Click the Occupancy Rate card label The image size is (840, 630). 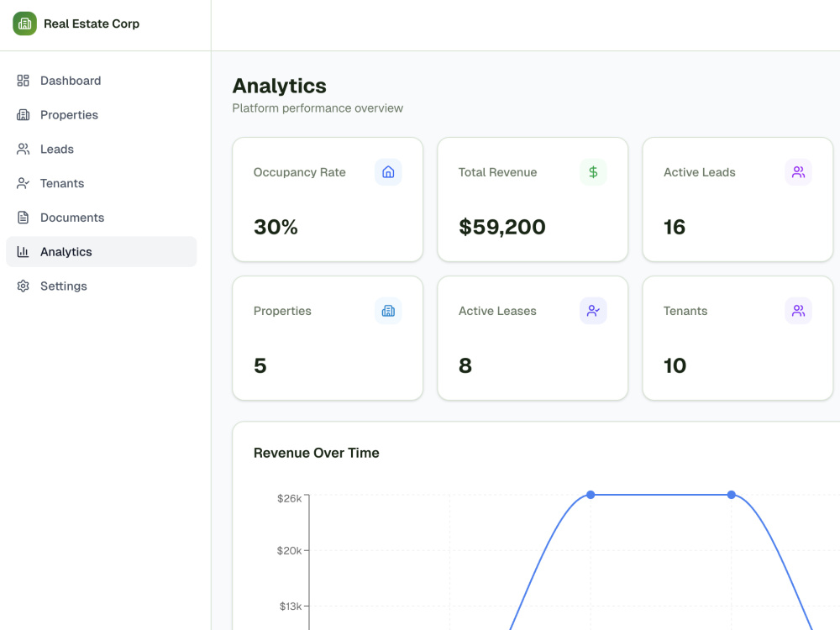click(300, 172)
